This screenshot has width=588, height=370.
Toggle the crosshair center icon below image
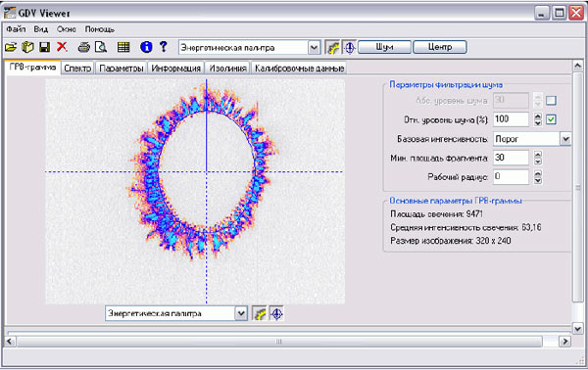click(276, 314)
